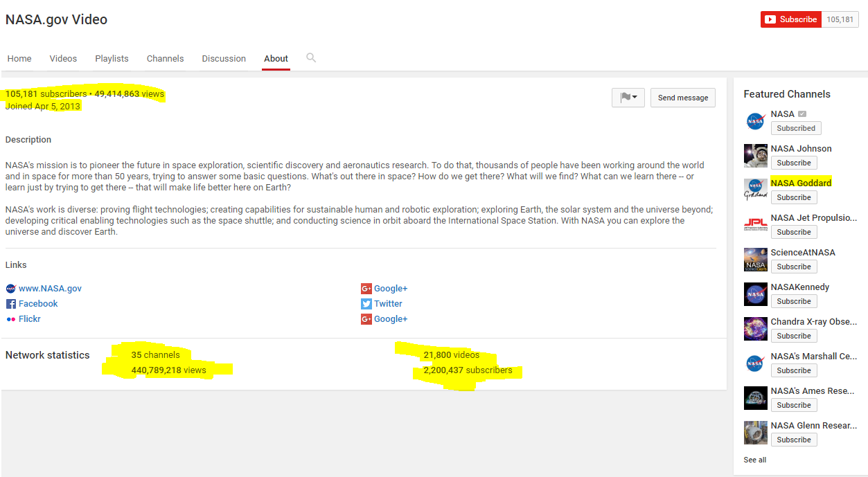Click the NASA Goddard channel logo
The width and height of the screenshot is (868, 477).
(755, 190)
